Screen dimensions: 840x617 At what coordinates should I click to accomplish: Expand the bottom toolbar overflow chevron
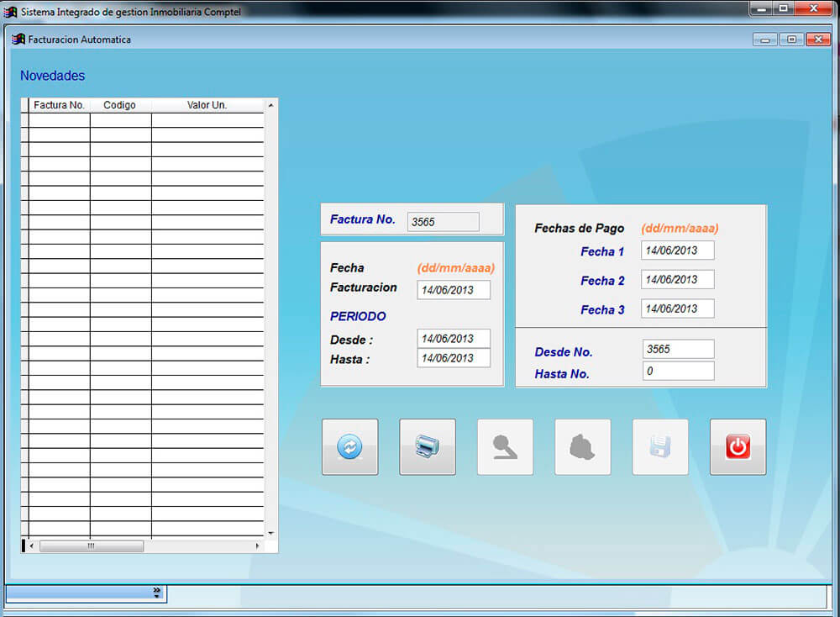pos(156,592)
